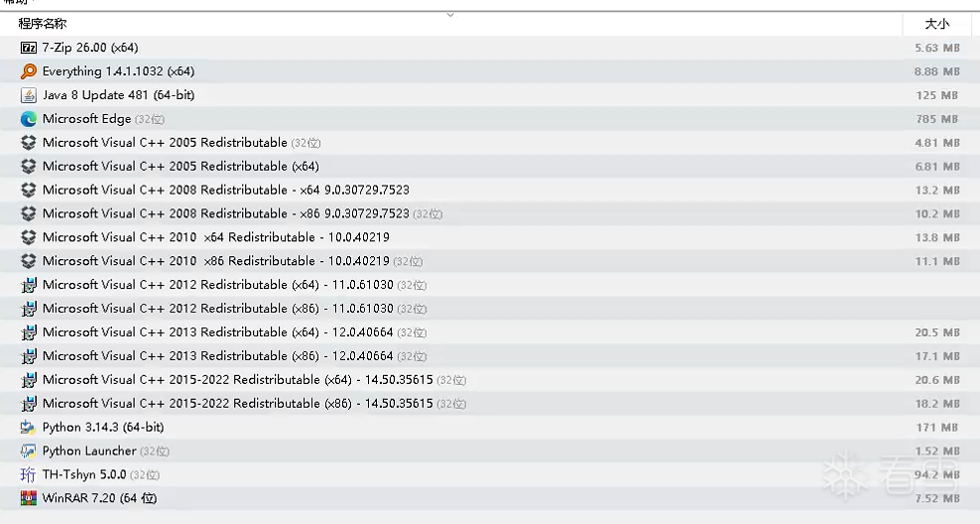The width and height of the screenshot is (980, 524).
Task: Click the 7.52 MB size of WinRAR
Action: coord(937,499)
